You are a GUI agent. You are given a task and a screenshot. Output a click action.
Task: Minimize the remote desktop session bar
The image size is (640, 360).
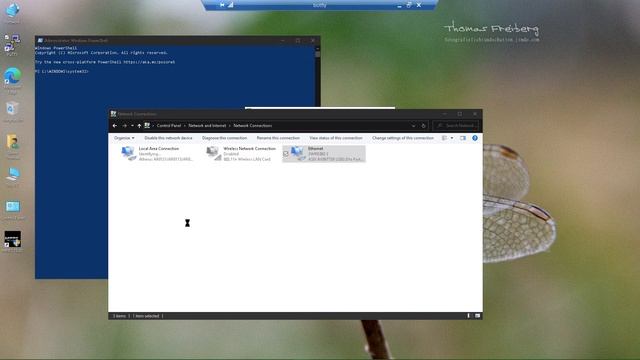click(x=399, y=5)
